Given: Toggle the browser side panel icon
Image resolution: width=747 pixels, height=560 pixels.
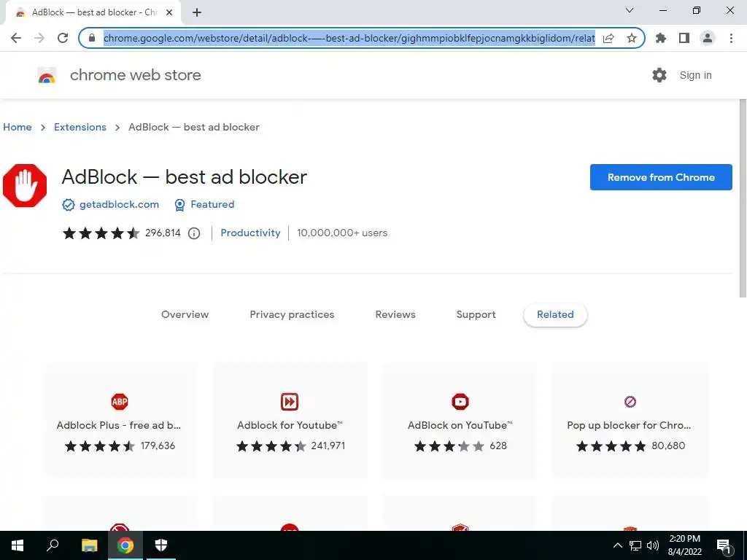Looking at the screenshot, I should pyautogui.click(x=684, y=38).
